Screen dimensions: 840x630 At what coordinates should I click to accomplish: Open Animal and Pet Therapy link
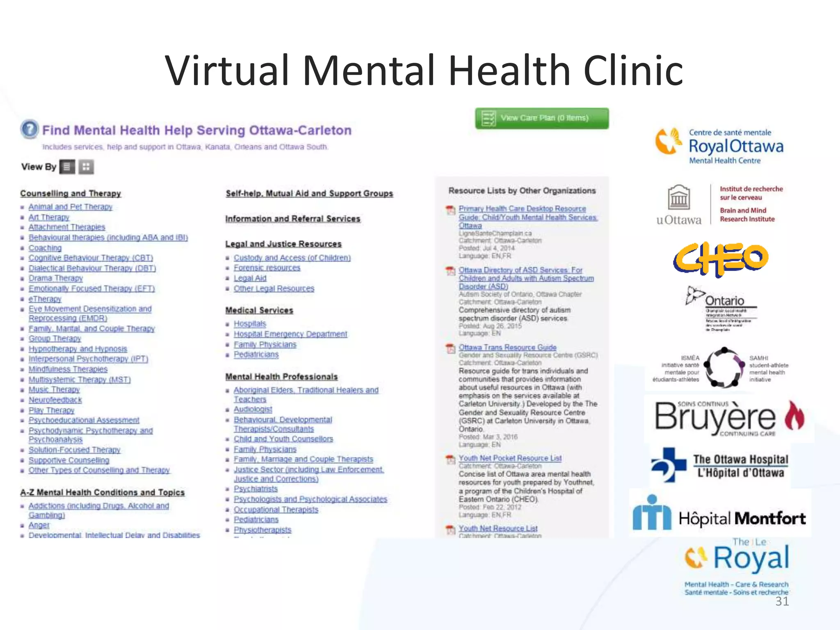[x=70, y=207]
